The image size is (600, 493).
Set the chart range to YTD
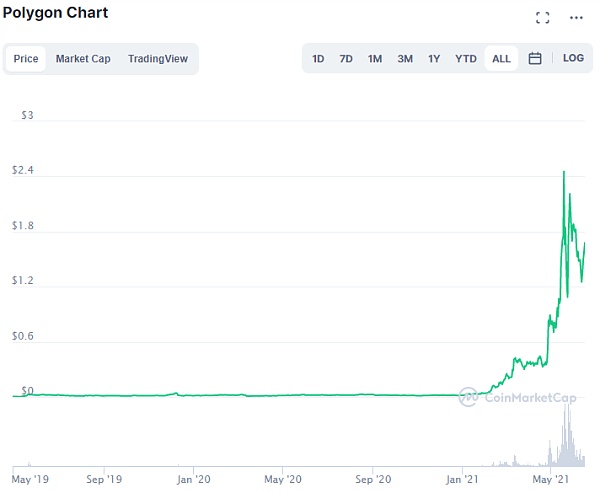click(466, 59)
